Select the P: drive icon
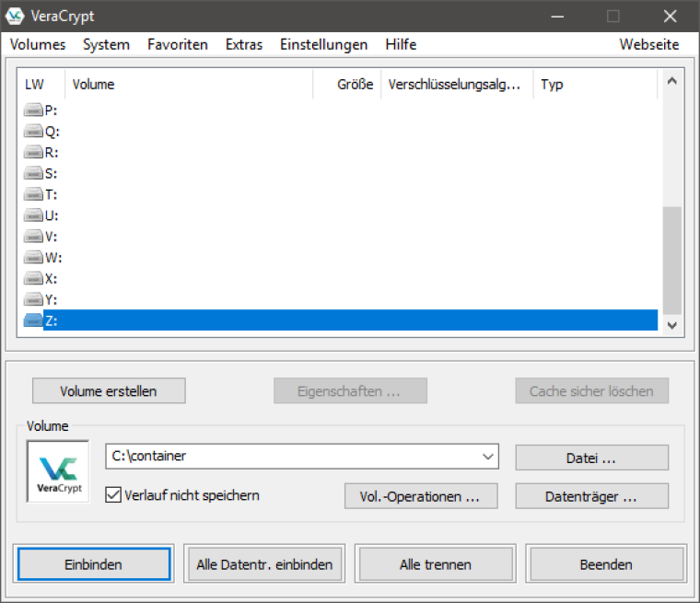700x603 pixels. 33,110
